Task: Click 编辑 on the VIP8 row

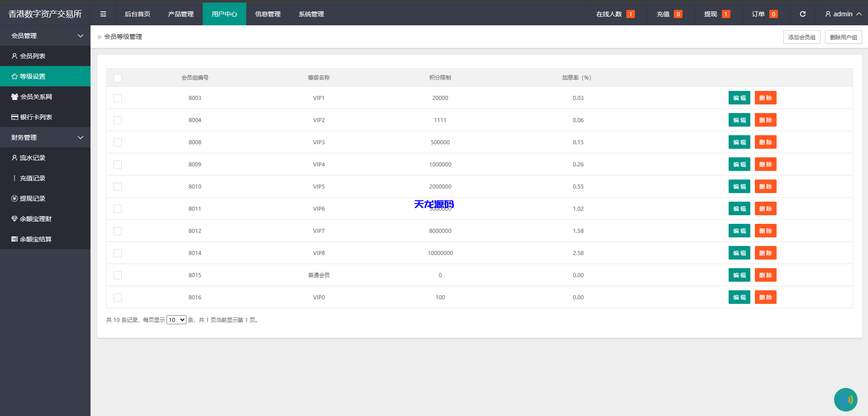Action: point(739,253)
